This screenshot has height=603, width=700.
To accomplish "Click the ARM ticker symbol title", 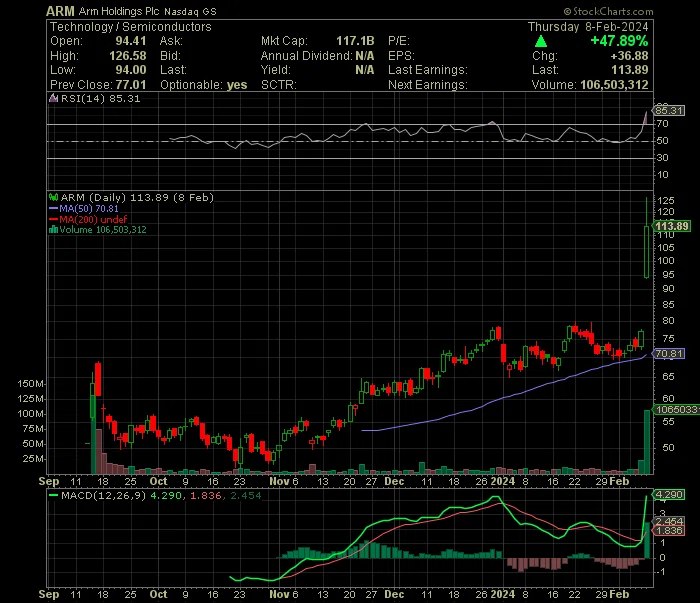I will pyautogui.click(x=60, y=11).
